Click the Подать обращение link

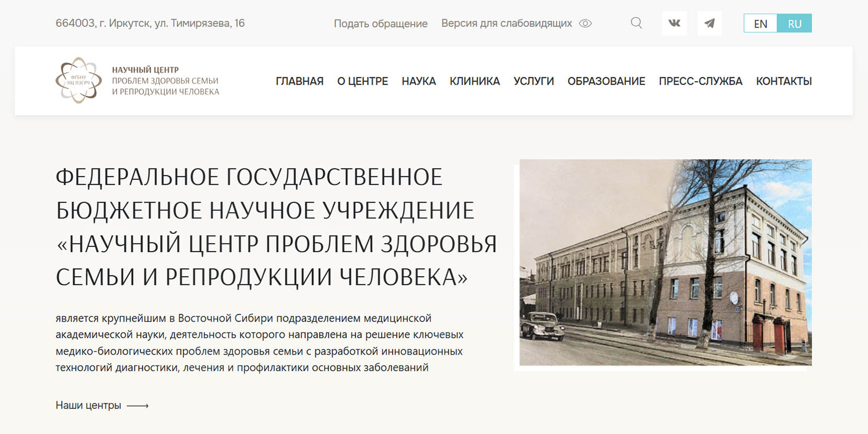tap(380, 24)
